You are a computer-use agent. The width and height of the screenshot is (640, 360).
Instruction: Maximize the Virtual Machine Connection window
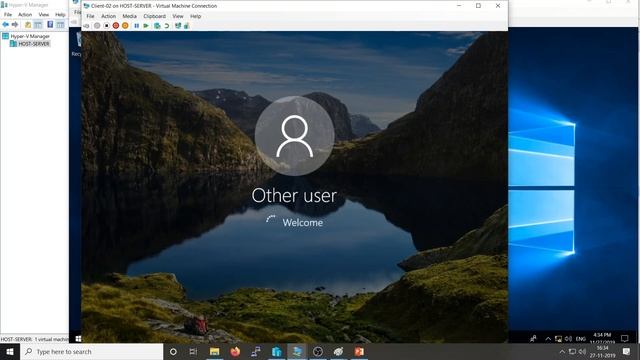point(478,6)
